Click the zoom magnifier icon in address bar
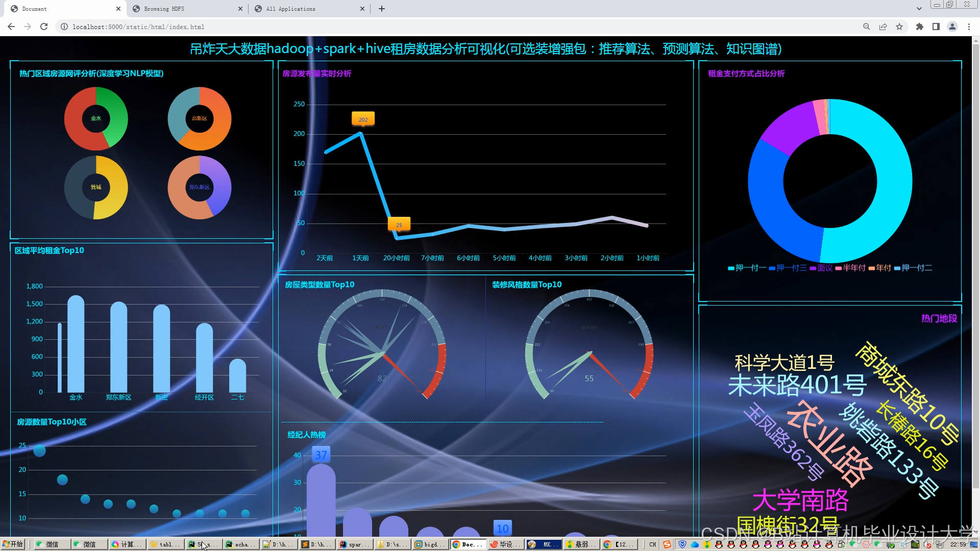The image size is (980, 551). tap(866, 27)
